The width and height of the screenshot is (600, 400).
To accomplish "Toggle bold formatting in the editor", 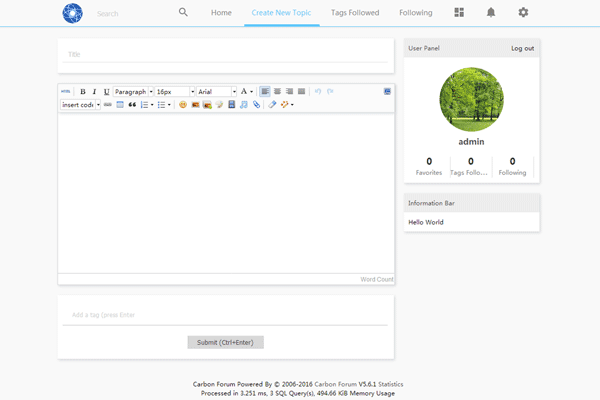I will pos(83,91).
